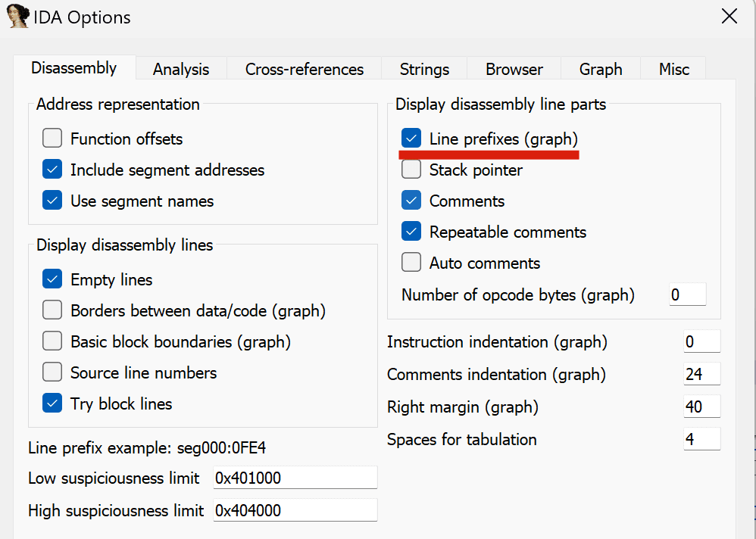This screenshot has height=539, width=756.
Task: Disable the Empty lines checkbox
Action: pos(52,279)
